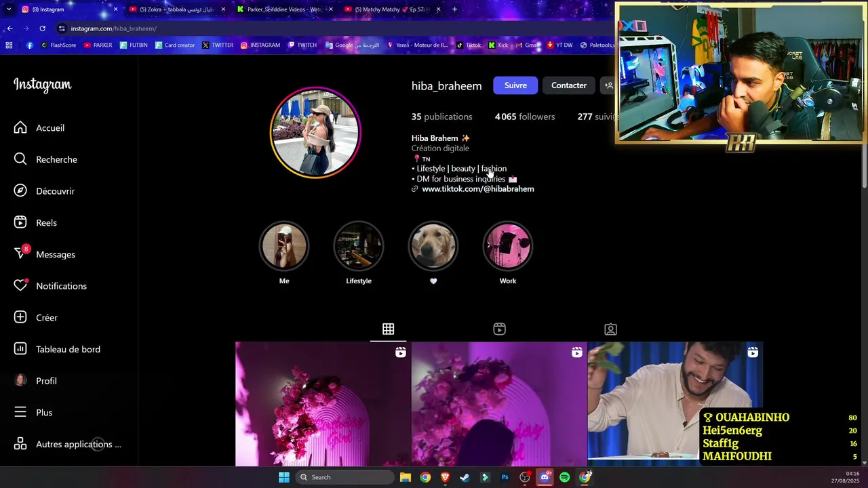The image size is (868, 488).
Task: Open Brave browser from taskbar
Action: click(445, 477)
